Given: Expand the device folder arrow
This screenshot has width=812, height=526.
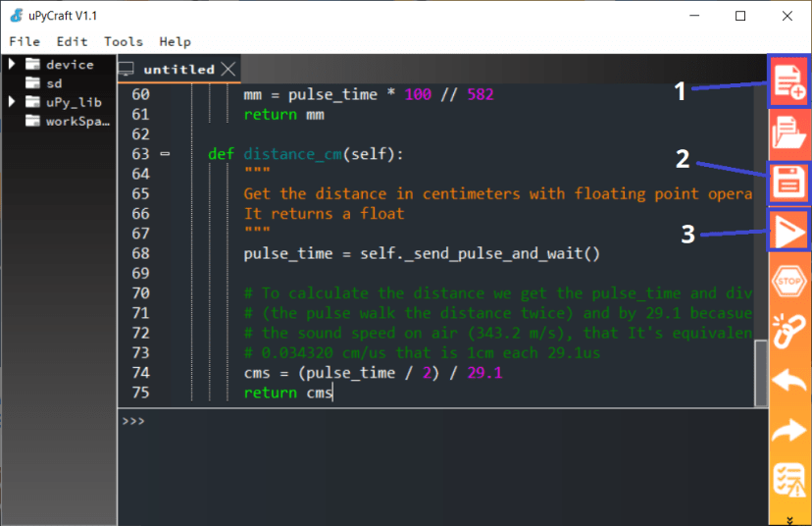Looking at the screenshot, I should click(x=12, y=64).
